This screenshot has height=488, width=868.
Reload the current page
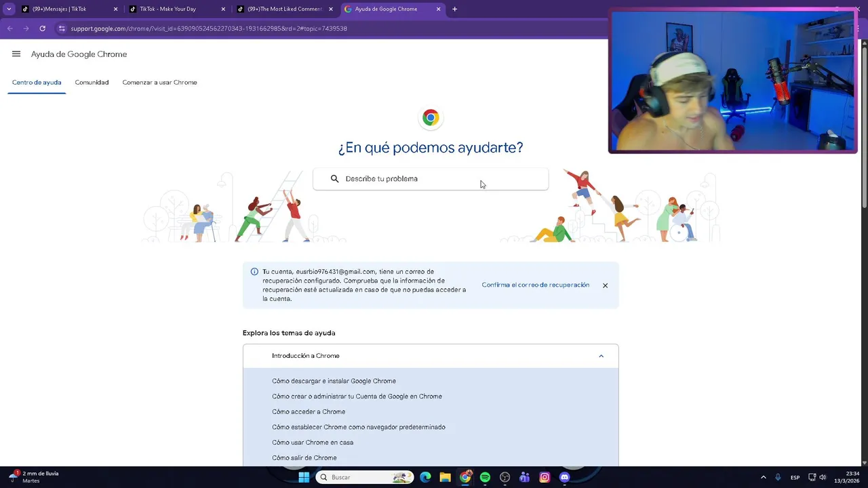point(42,28)
